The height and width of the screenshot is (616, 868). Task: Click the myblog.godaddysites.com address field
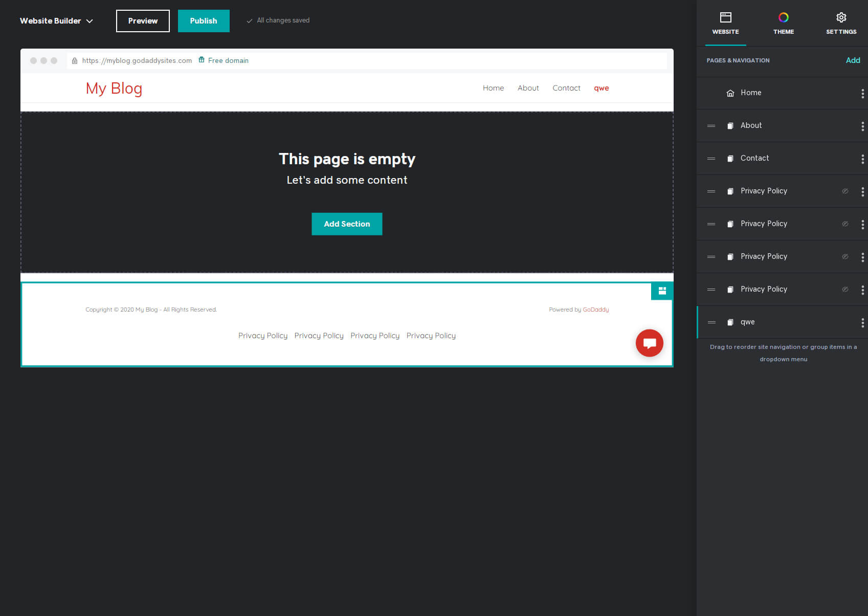(x=137, y=60)
